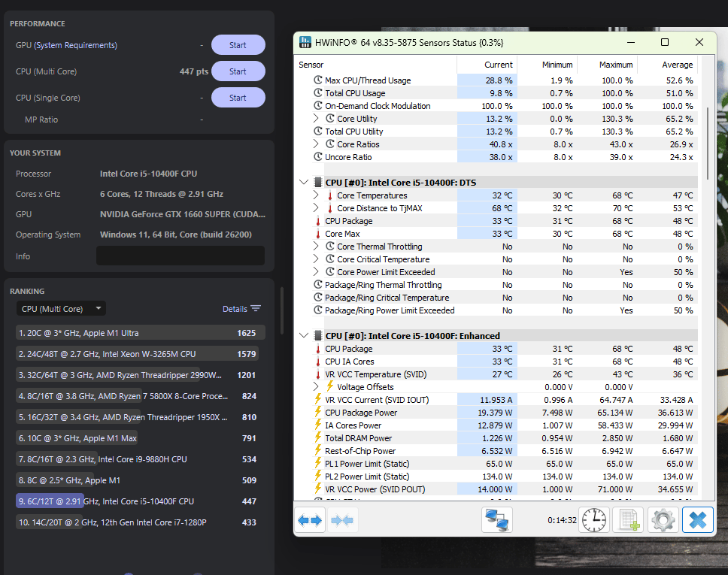Image resolution: width=728 pixels, height=575 pixels.
Task: Click the ranking filter icon next to Details
Action: pyautogui.click(x=256, y=309)
